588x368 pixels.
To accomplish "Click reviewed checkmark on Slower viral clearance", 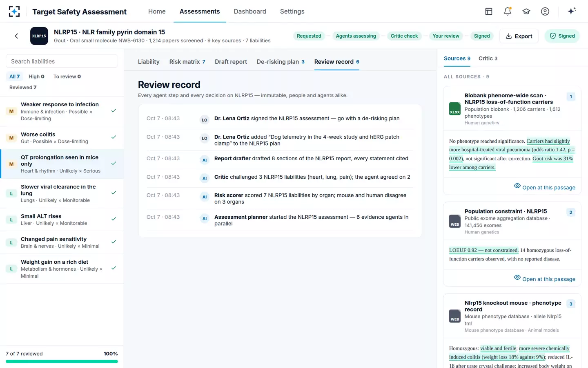I will (x=114, y=193).
